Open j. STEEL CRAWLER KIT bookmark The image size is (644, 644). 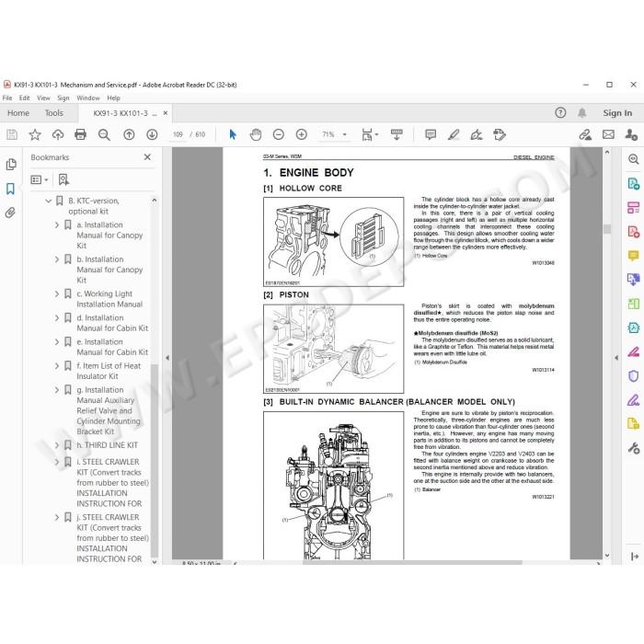(x=112, y=538)
